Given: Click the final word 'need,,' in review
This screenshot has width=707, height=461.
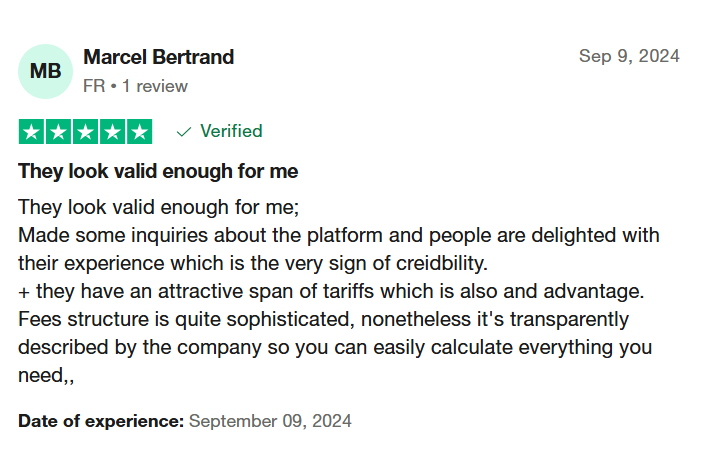Looking at the screenshot, I should point(46,376).
